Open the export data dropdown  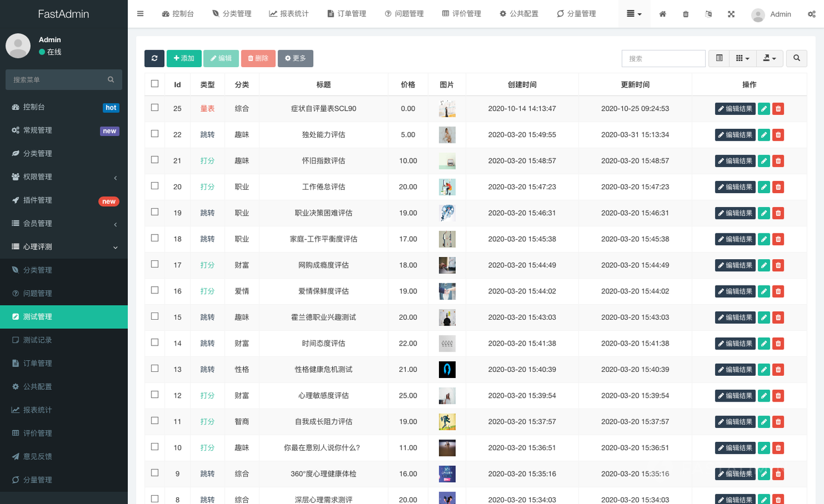[x=770, y=58]
